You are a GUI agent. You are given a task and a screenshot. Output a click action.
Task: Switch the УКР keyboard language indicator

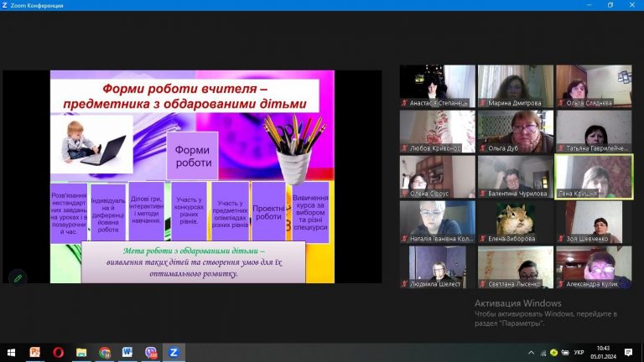579,353
